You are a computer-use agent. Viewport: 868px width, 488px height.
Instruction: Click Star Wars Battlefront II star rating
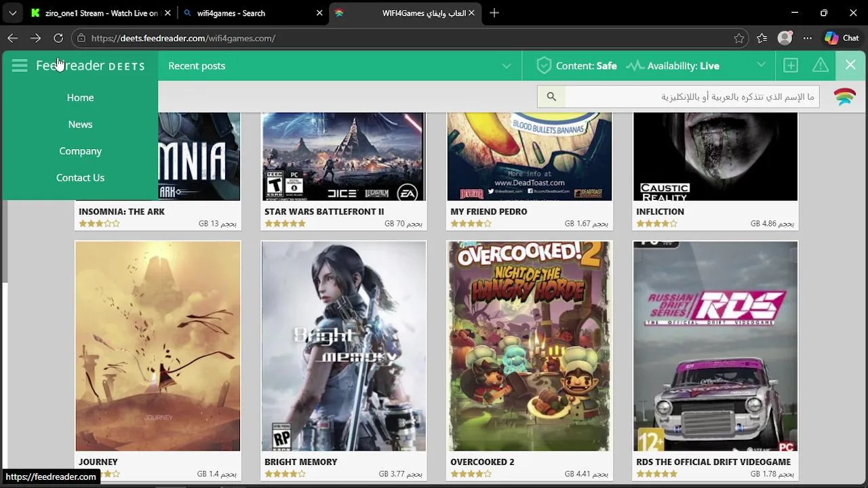285,224
